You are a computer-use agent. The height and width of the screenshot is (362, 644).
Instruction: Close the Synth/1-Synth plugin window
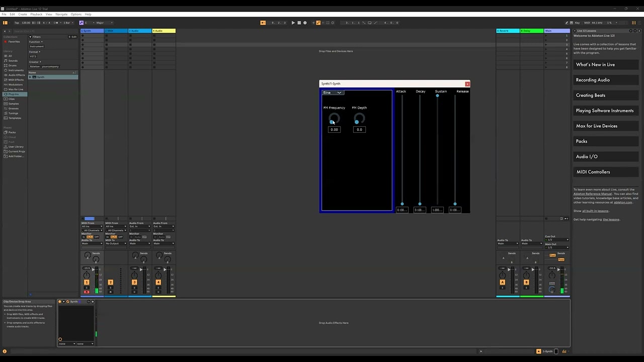pos(467,84)
